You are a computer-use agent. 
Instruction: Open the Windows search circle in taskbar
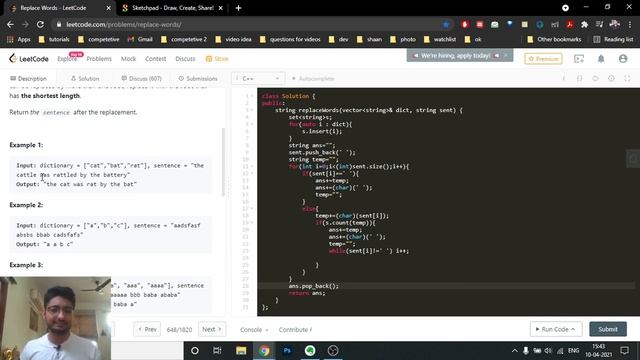coord(195,351)
